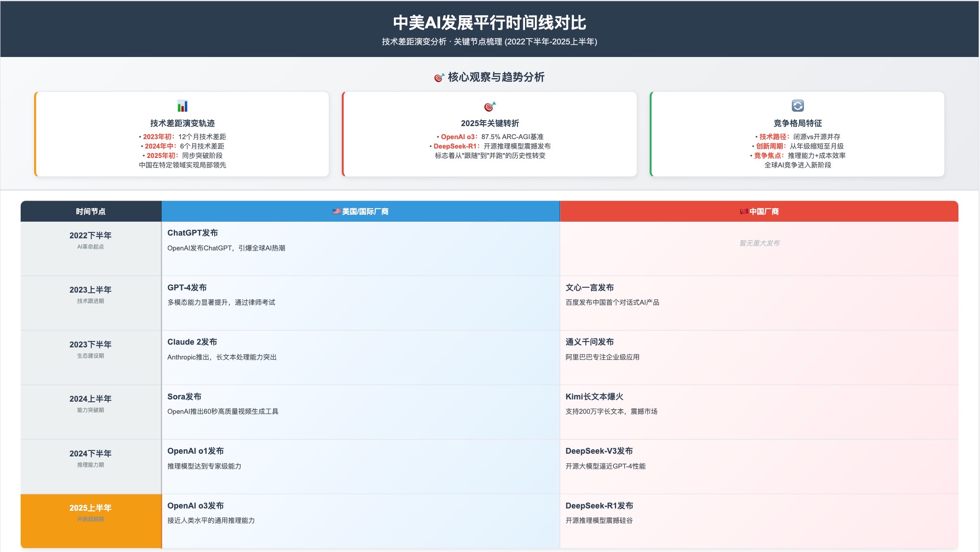Screen dimensions: 980x552
Task: Select the 2025年关键转折 card title
Action: [x=490, y=123]
